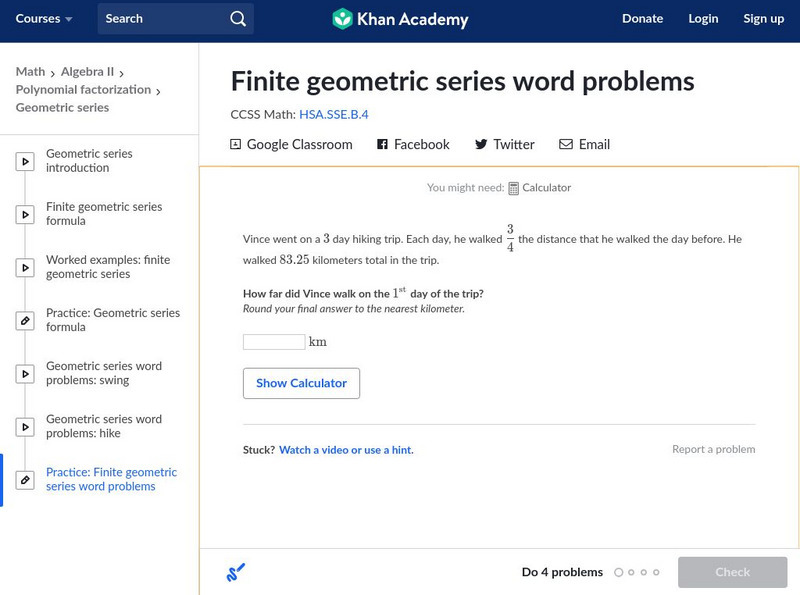Select Geometric series word problems: hike
The height and width of the screenshot is (595, 800).
click(104, 426)
